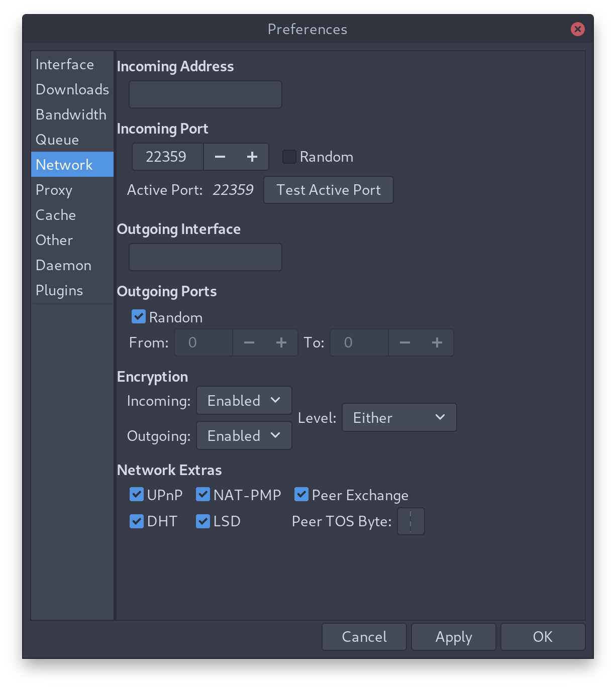The height and width of the screenshot is (689, 616).
Task: Click Test Active Port button
Action: pos(329,190)
